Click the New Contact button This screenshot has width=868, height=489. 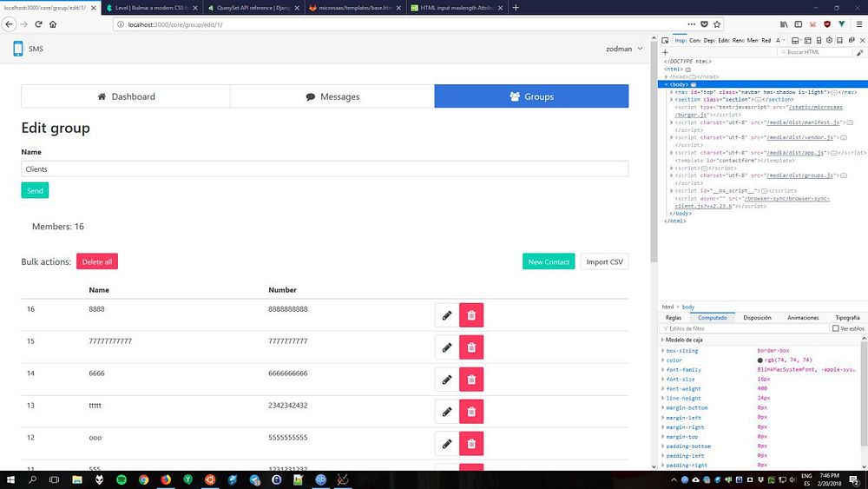pyautogui.click(x=549, y=262)
